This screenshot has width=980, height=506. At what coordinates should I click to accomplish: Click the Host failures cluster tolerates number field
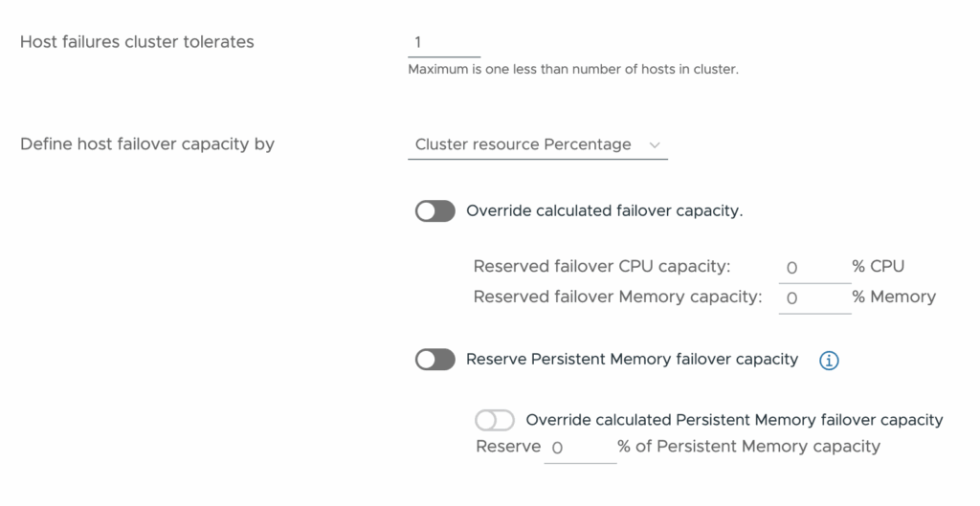click(444, 42)
